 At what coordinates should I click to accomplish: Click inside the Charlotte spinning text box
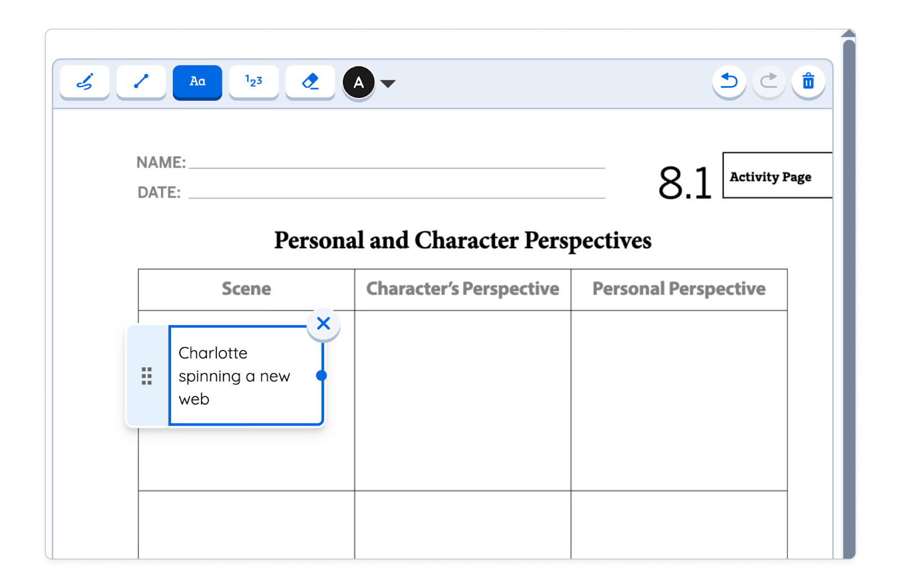click(x=242, y=375)
